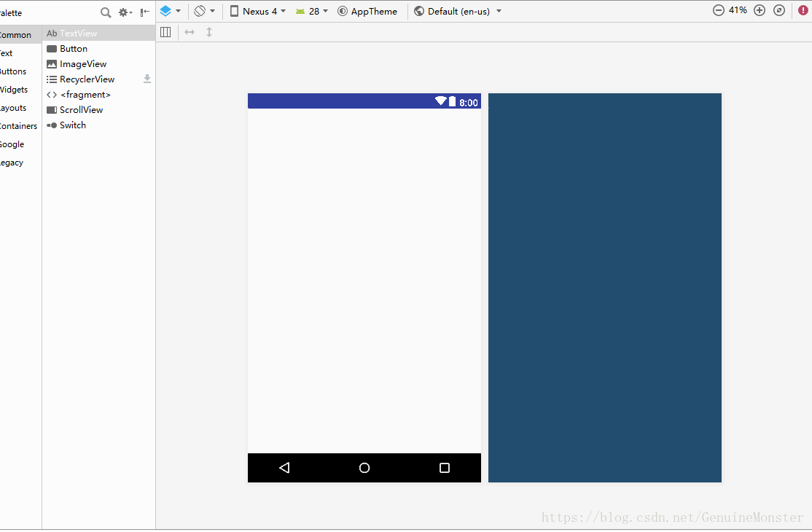Click the 41% zoom level text

click(738, 9)
